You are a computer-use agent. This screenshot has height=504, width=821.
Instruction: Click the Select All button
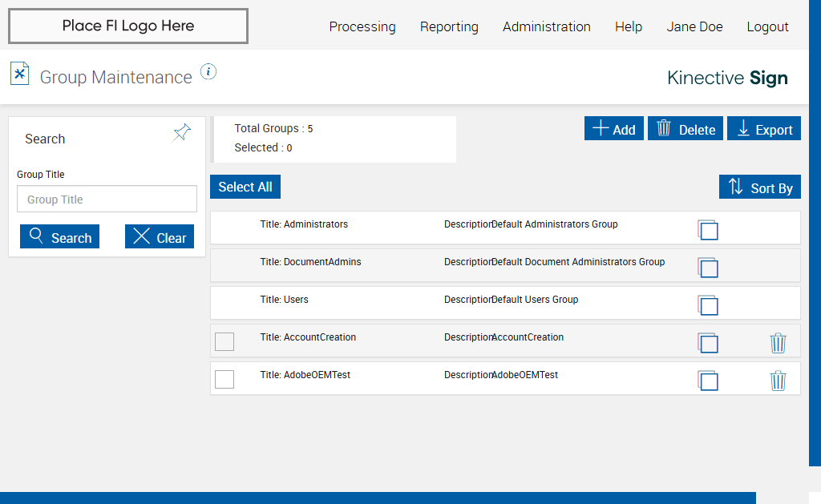point(245,187)
